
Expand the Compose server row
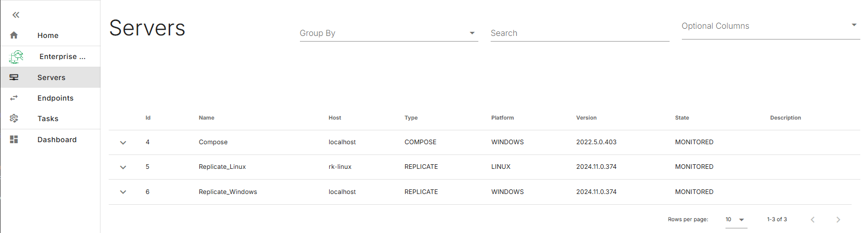[123, 143]
